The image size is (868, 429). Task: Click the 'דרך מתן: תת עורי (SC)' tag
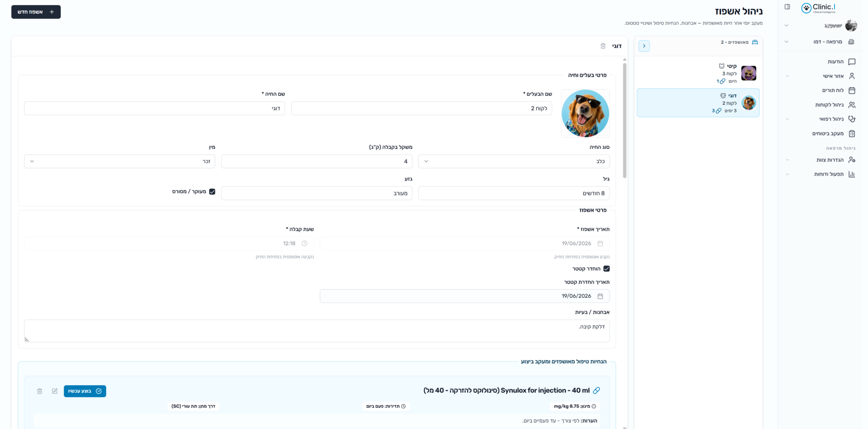tap(193, 406)
